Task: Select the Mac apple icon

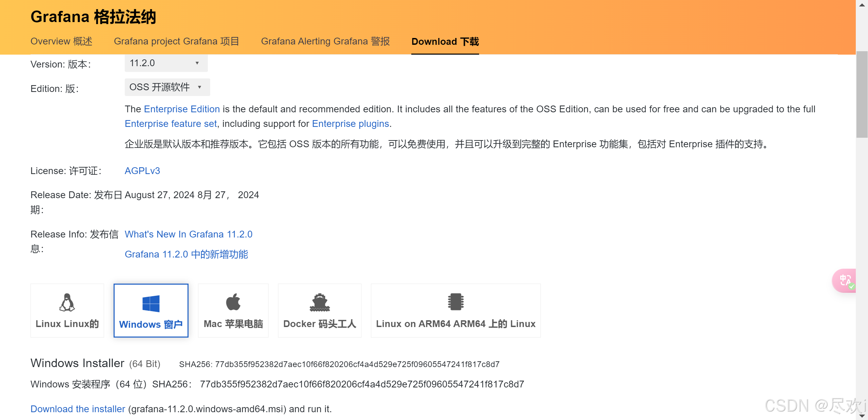Action: click(x=233, y=302)
